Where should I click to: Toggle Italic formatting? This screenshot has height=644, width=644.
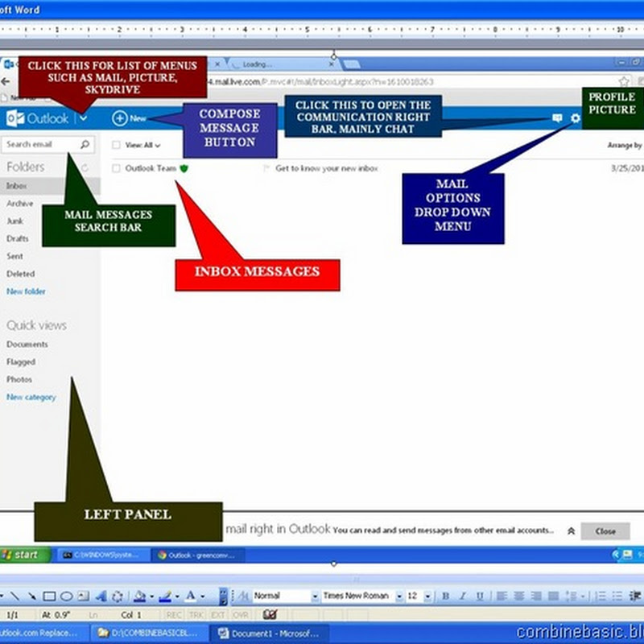[x=463, y=596]
